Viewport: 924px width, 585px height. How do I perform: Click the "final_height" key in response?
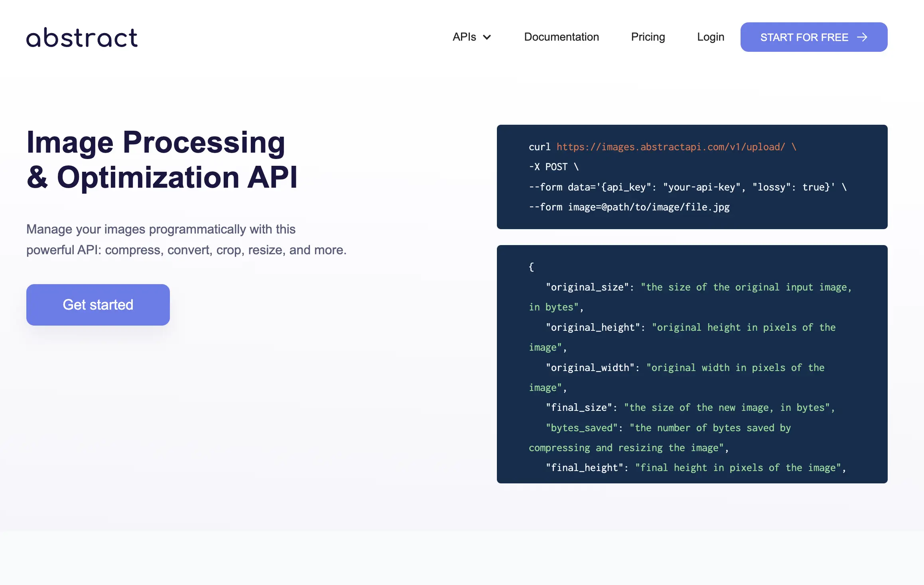(584, 468)
